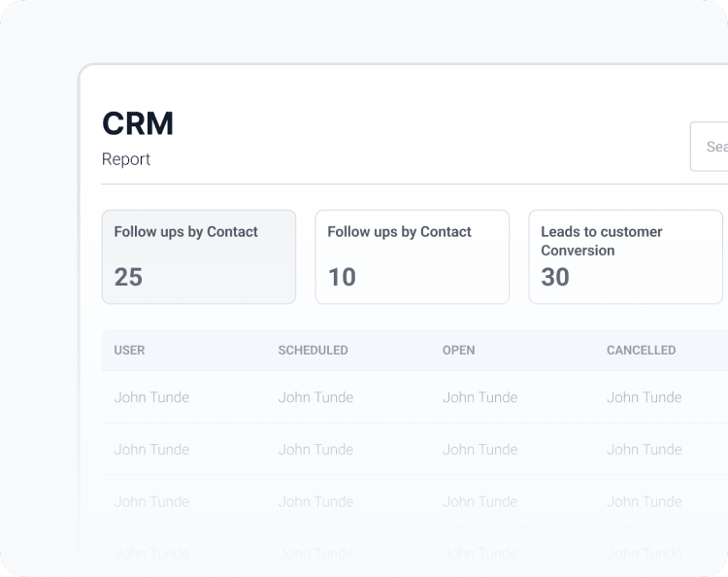Screen dimensions: 728x577
Task: Select second row cell under SCHEDULED
Action: [x=315, y=450]
